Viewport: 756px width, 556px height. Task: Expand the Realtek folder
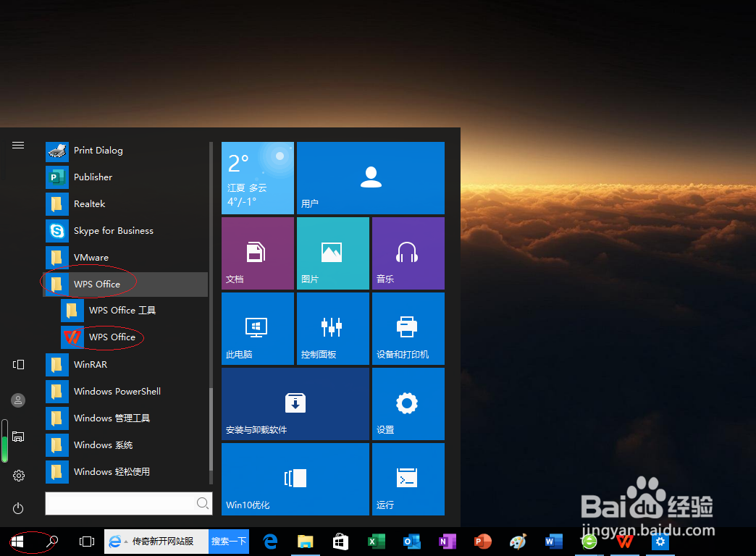126,204
